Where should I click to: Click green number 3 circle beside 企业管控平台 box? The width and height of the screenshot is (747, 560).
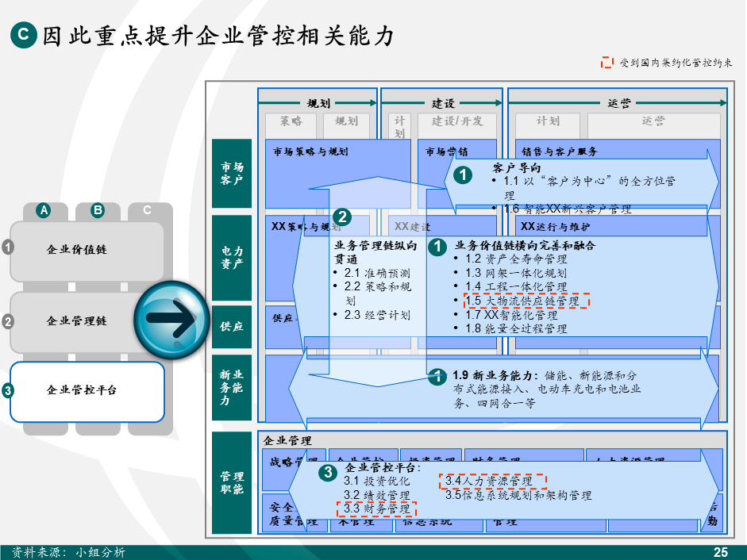click(7, 390)
